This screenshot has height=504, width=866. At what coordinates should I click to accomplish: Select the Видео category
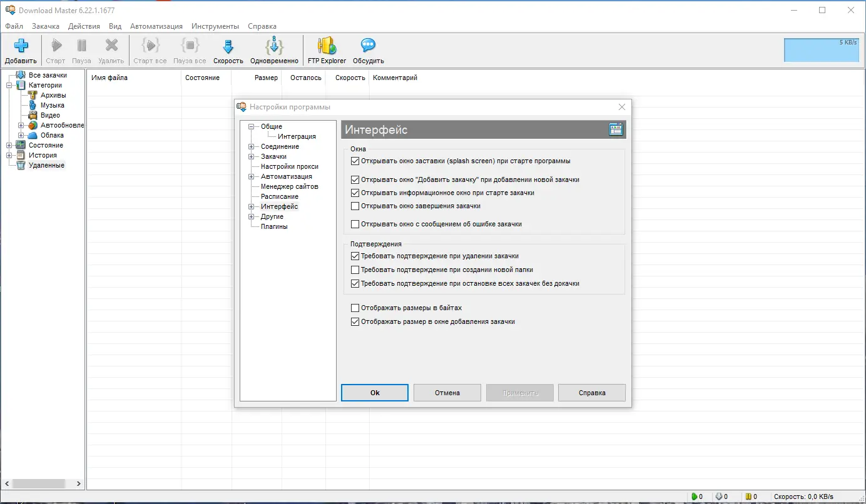coord(50,115)
